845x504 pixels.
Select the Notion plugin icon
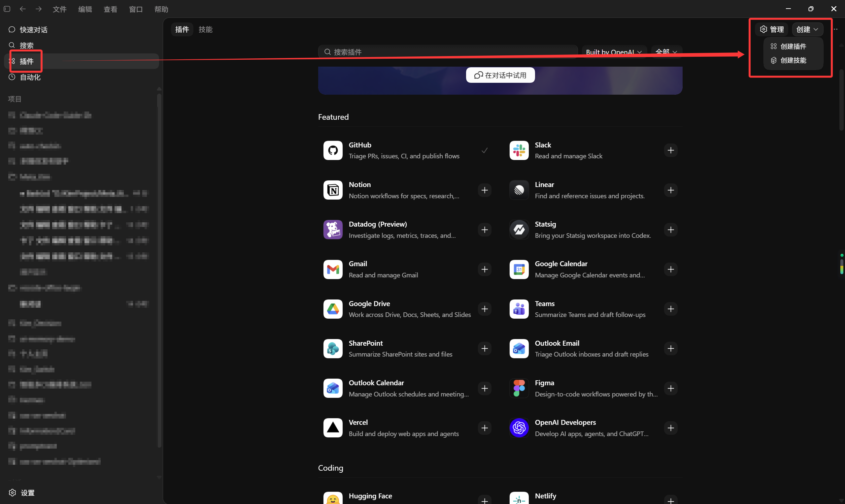point(333,190)
